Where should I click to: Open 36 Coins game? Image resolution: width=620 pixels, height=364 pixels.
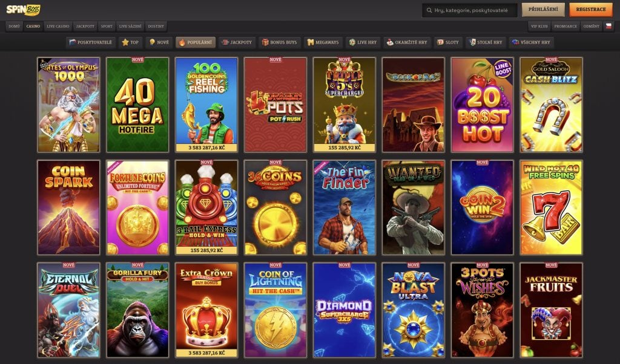[x=275, y=207]
